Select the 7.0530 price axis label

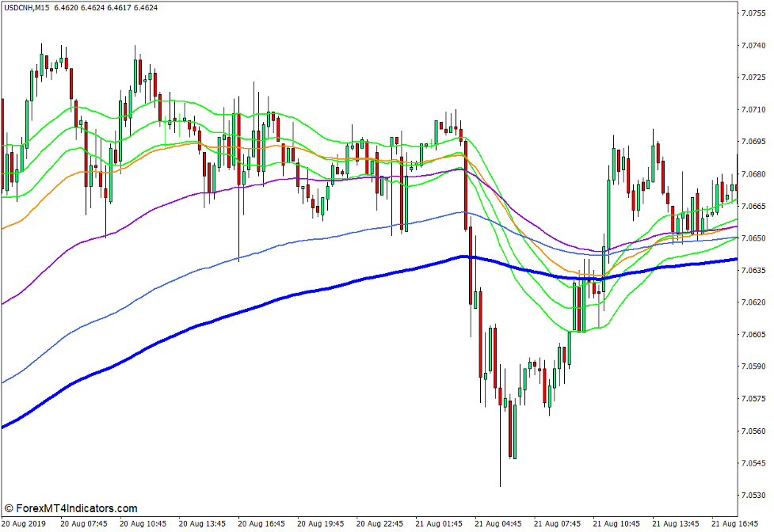754,496
